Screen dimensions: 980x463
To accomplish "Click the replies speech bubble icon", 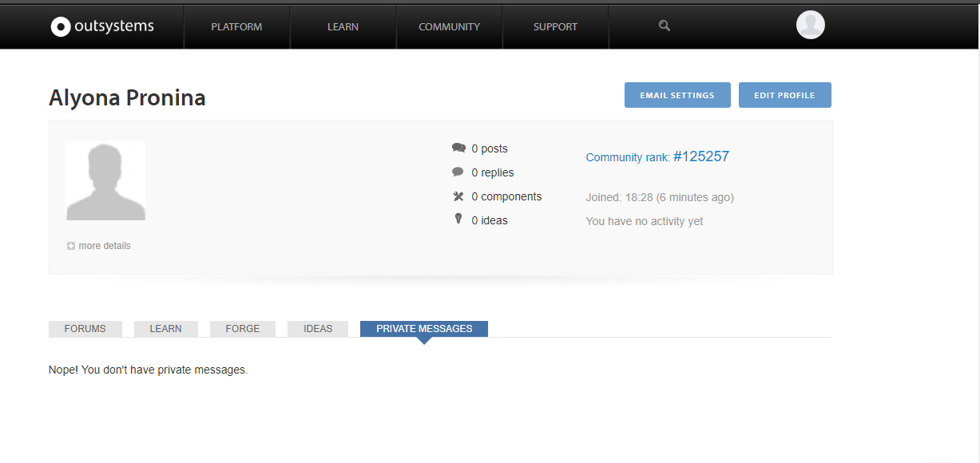I will click(x=458, y=172).
